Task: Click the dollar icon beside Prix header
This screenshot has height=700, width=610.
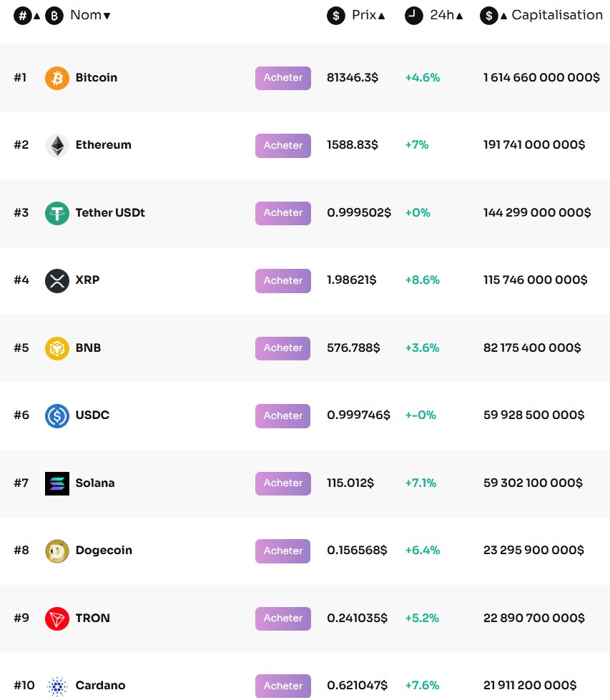Action: tap(335, 15)
